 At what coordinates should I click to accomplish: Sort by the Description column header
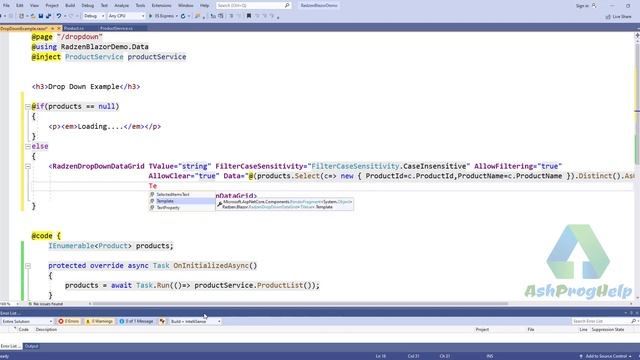coord(46,329)
